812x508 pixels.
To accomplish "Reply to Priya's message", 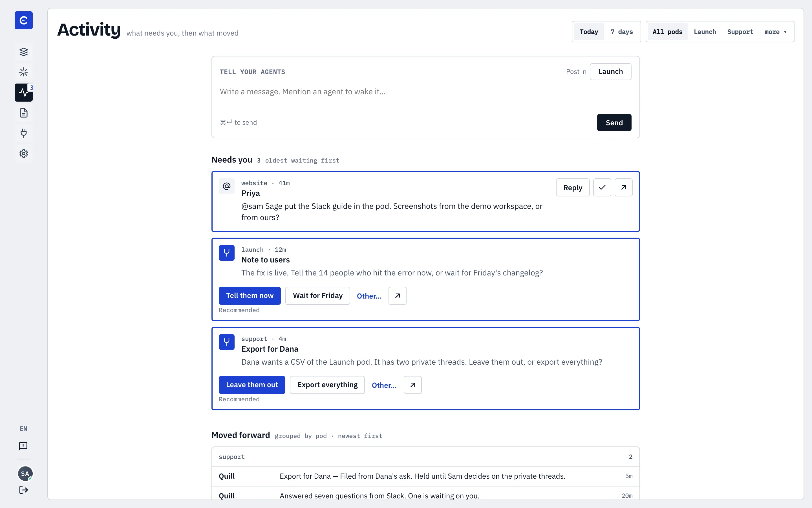I will (572, 187).
